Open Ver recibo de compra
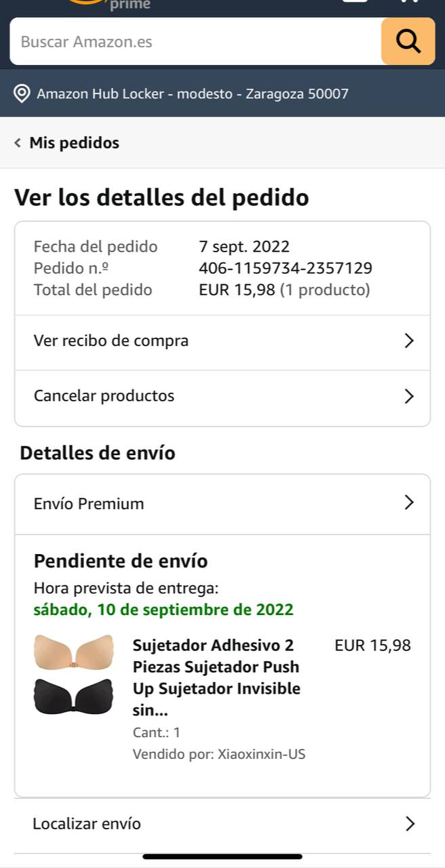This screenshot has width=445, height=868. click(222, 340)
